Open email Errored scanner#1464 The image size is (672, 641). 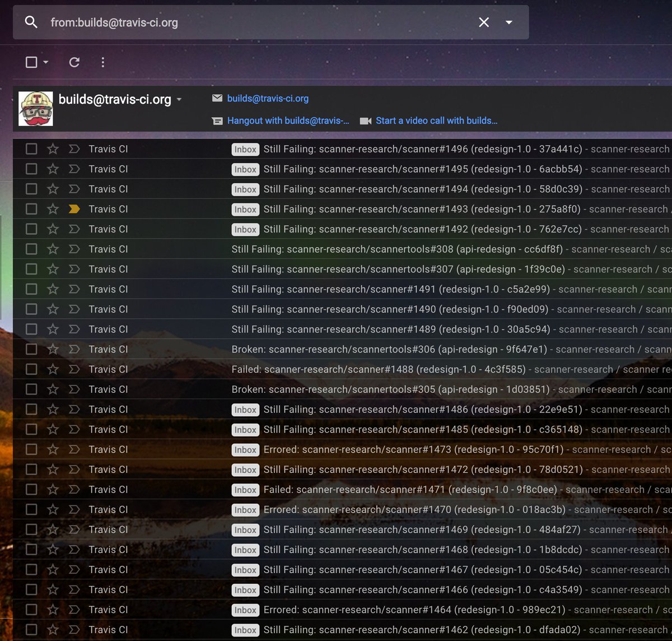pyautogui.click(x=342, y=610)
